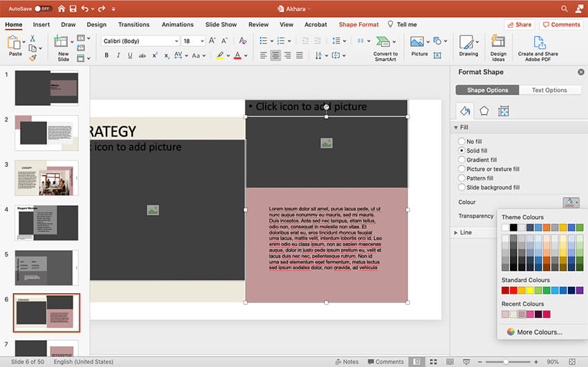588x367 pixels.
Task: Select slide 3 thumbnail
Action: [46, 178]
